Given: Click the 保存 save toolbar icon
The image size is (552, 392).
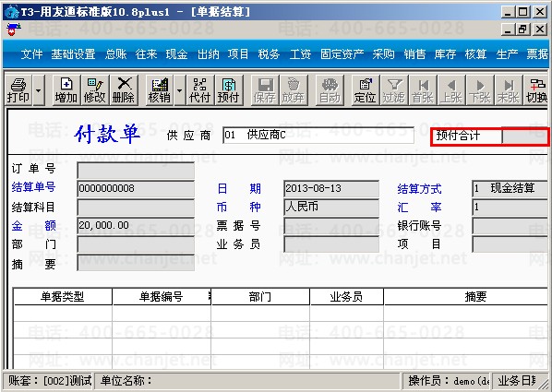Looking at the screenshot, I should click(265, 90).
